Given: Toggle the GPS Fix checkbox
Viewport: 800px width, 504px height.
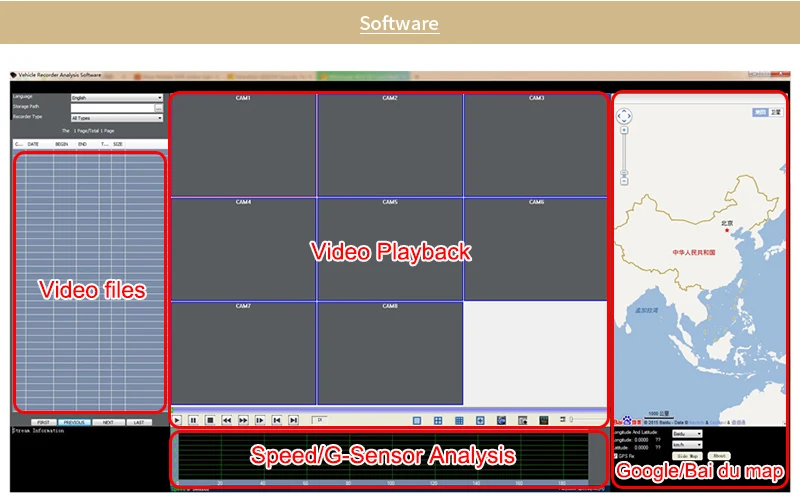Looking at the screenshot, I should [x=616, y=456].
